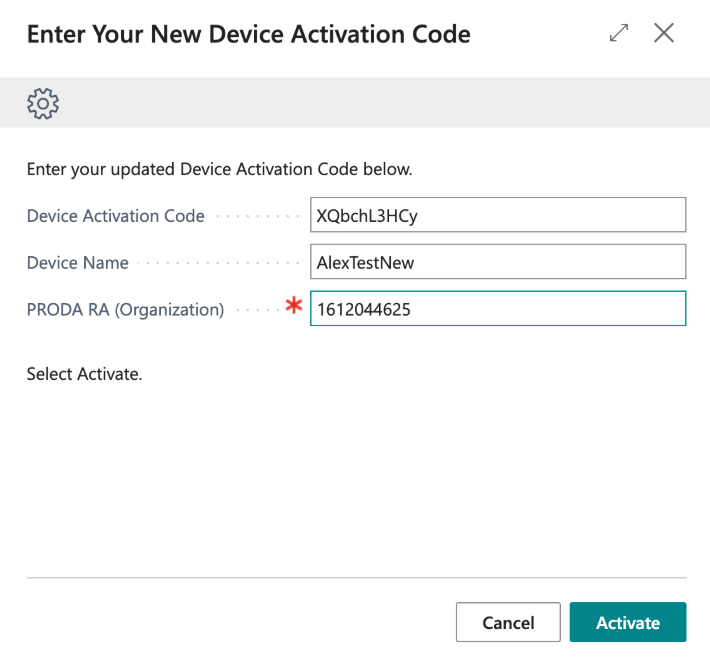
Task: Click into the Device Name field
Action: (497, 263)
